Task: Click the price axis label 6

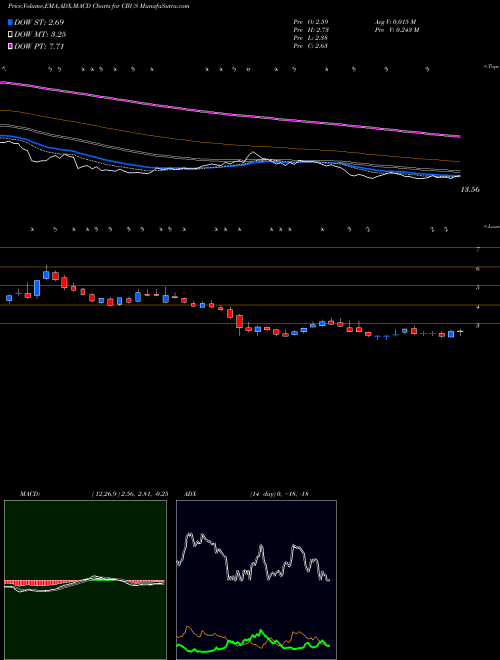Action: (478, 269)
